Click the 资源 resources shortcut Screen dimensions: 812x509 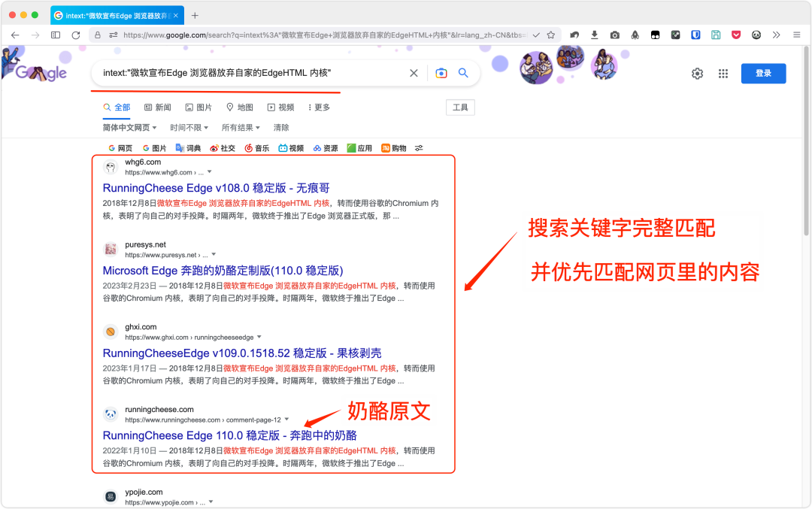pos(326,148)
